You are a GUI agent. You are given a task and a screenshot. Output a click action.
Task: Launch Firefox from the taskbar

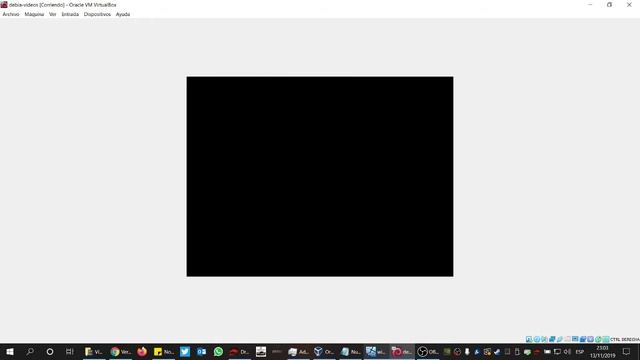[x=142, y=351]
